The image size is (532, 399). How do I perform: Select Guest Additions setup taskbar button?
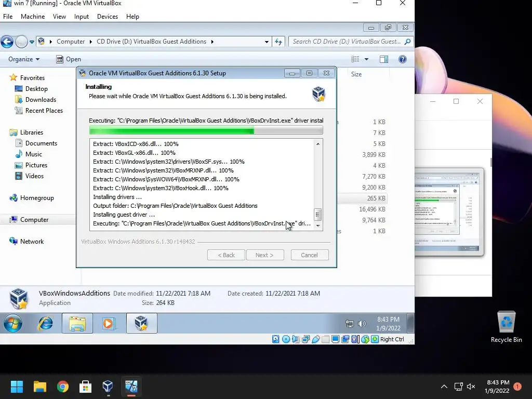click(x=141, y=323)
